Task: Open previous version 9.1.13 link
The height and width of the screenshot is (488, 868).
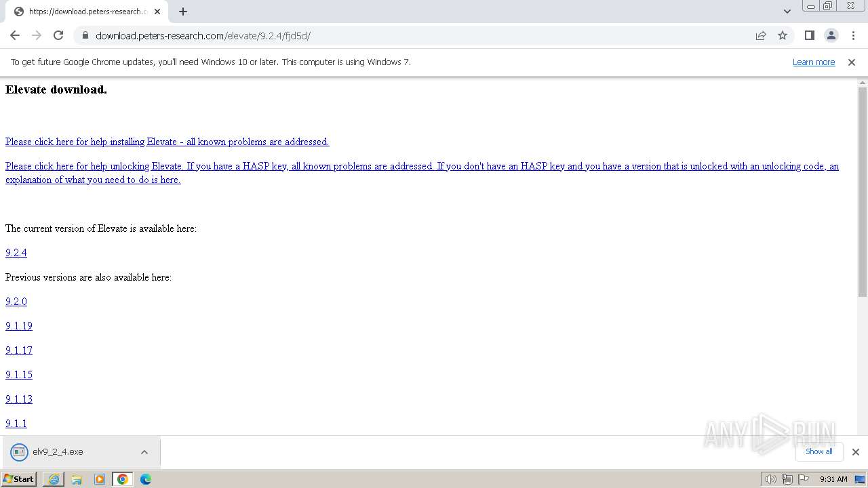Action: coord(19,399)
